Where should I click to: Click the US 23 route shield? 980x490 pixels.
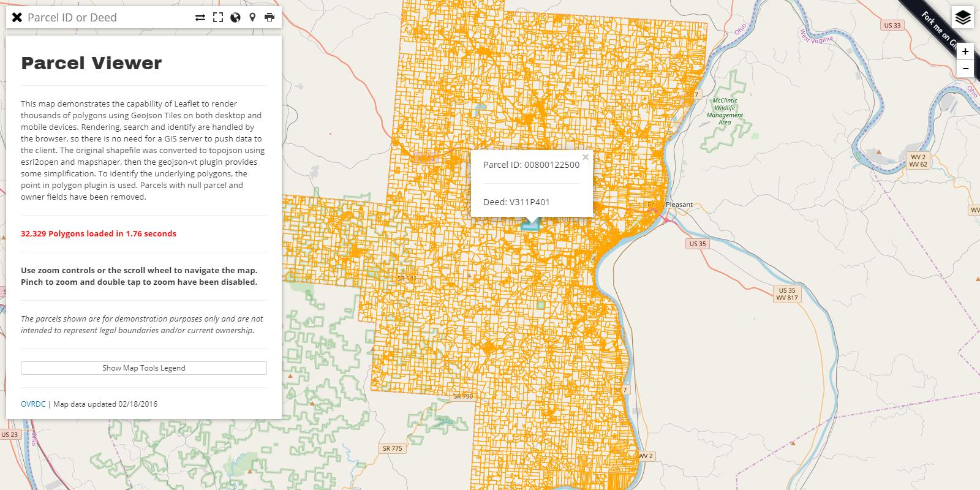click(x=10, y=434)
